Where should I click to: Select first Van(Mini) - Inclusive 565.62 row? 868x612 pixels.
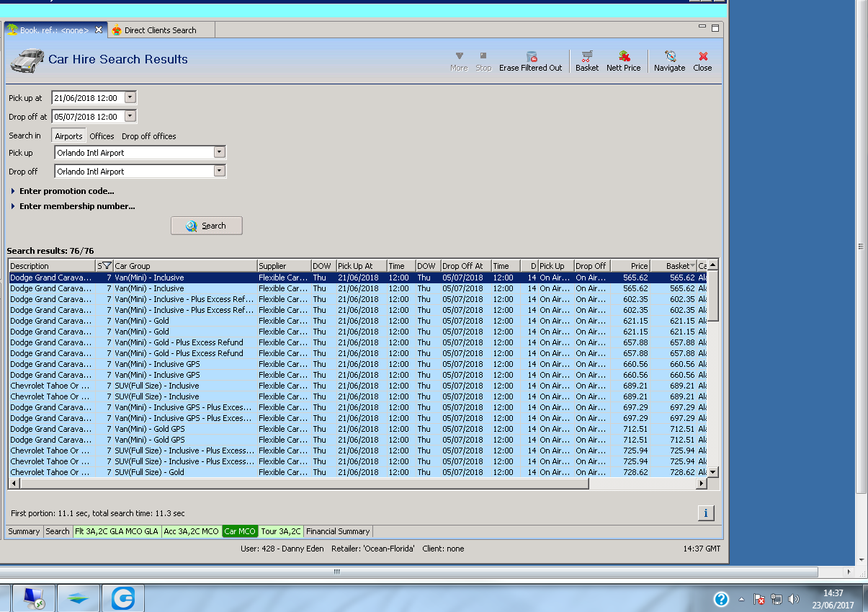(358, 278)
